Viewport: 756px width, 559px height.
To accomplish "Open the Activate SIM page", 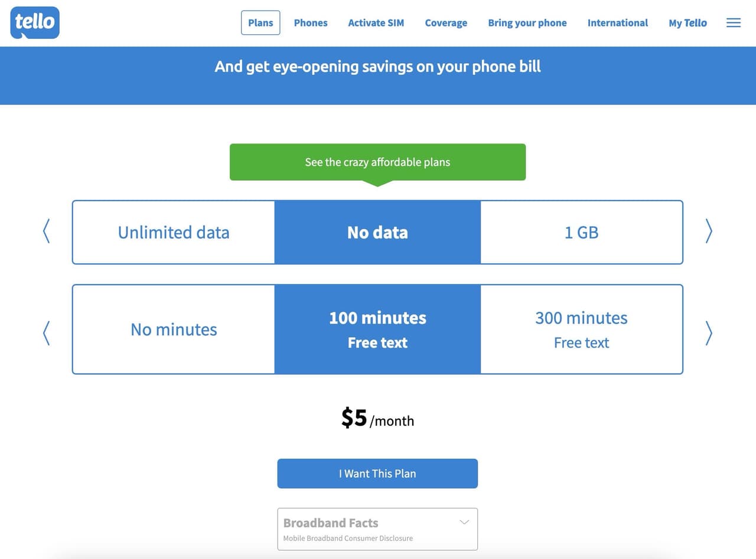I will pyautogui.click(x=376, y=23).
